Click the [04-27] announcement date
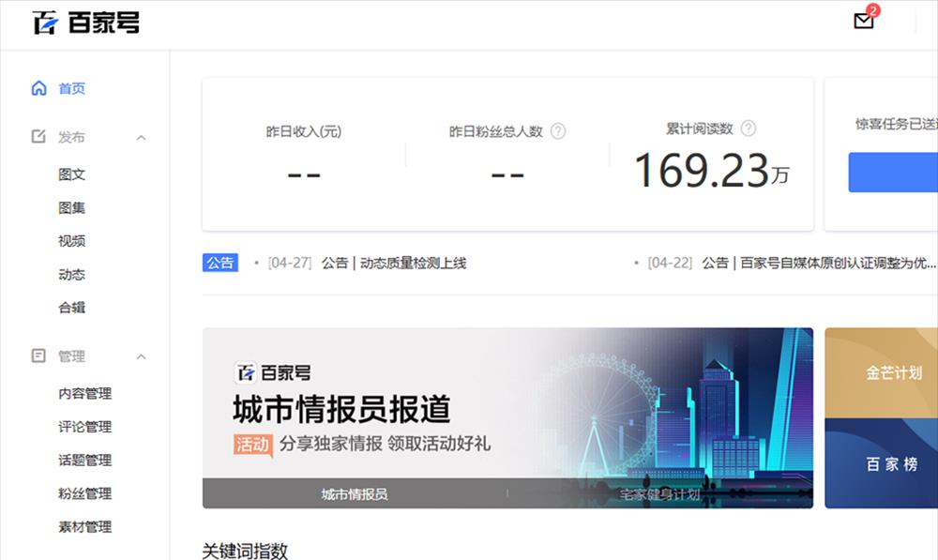The width and height of the screenshot is (938, 560). tap(290, 263)
